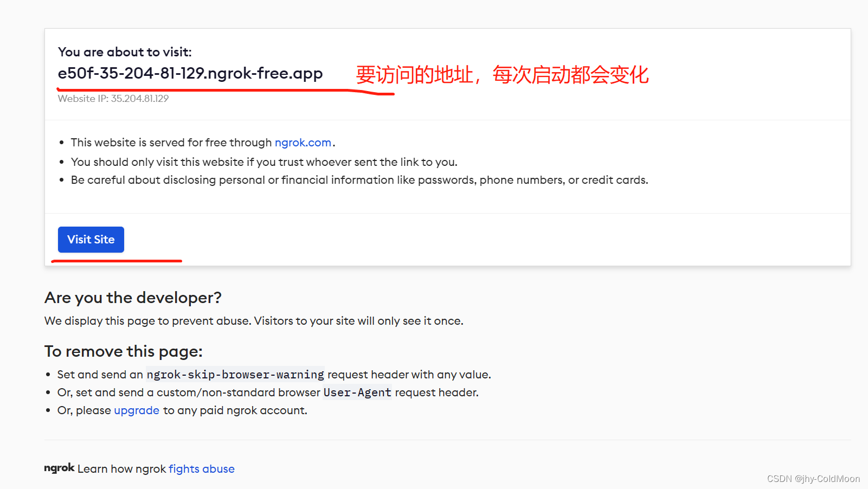The height and width of the screenshot is (489, 868).
Task: Open the ngrok.com link
Action: tap(303, 143)
